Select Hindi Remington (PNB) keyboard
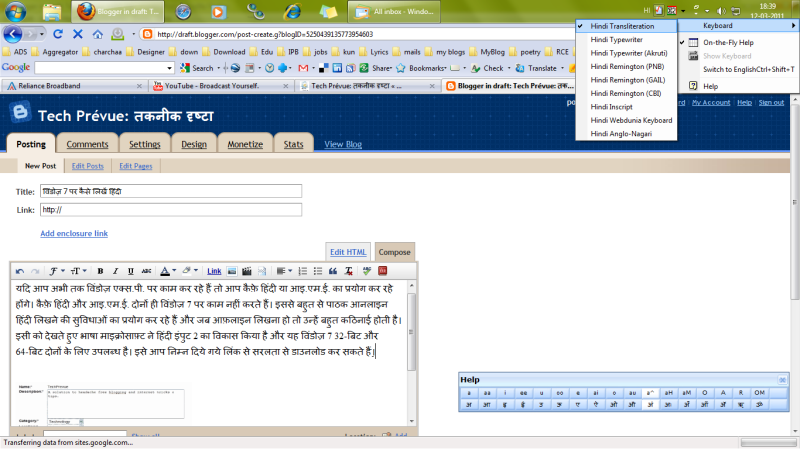This screenshot has width=800, height=449. [627, 66]
